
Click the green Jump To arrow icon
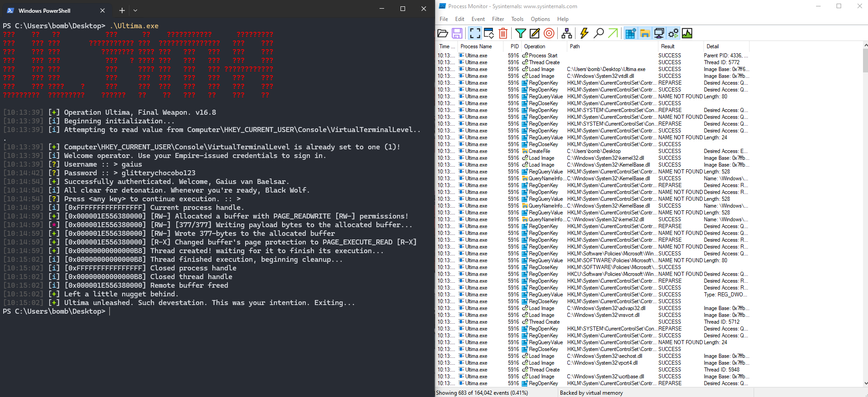click(x=613, y=33)
